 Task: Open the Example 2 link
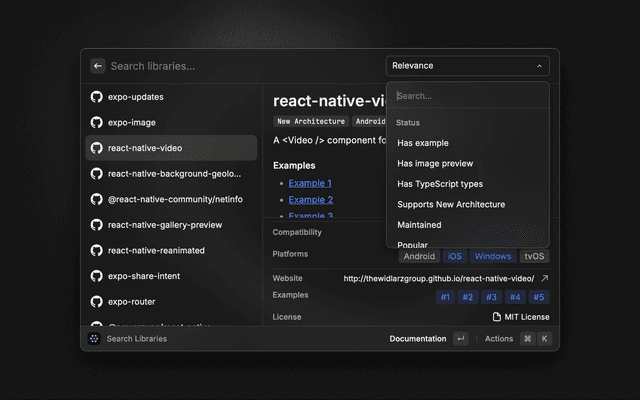coord(310,200)
